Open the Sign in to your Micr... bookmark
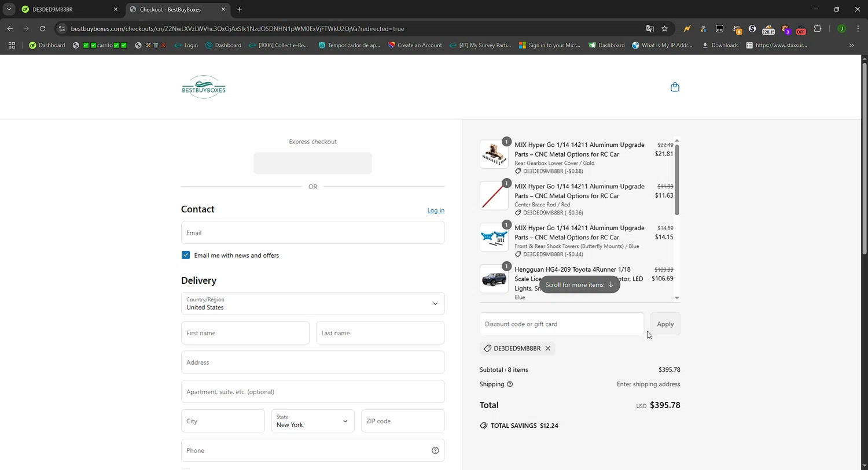Screen dimensions: 868x470 pos(549,45)
